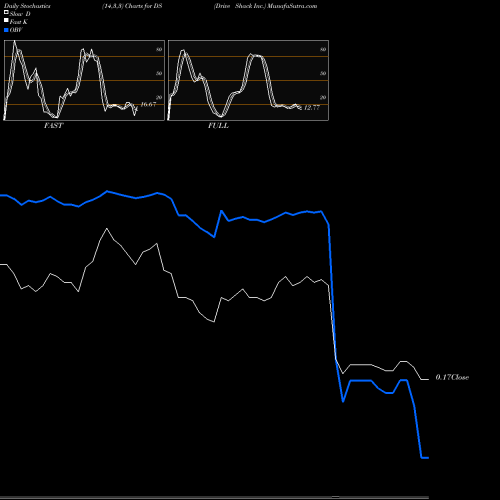
Task: Click the 20 level label in FULL chart
Action: pyautogui.click(x=323, y=97)
